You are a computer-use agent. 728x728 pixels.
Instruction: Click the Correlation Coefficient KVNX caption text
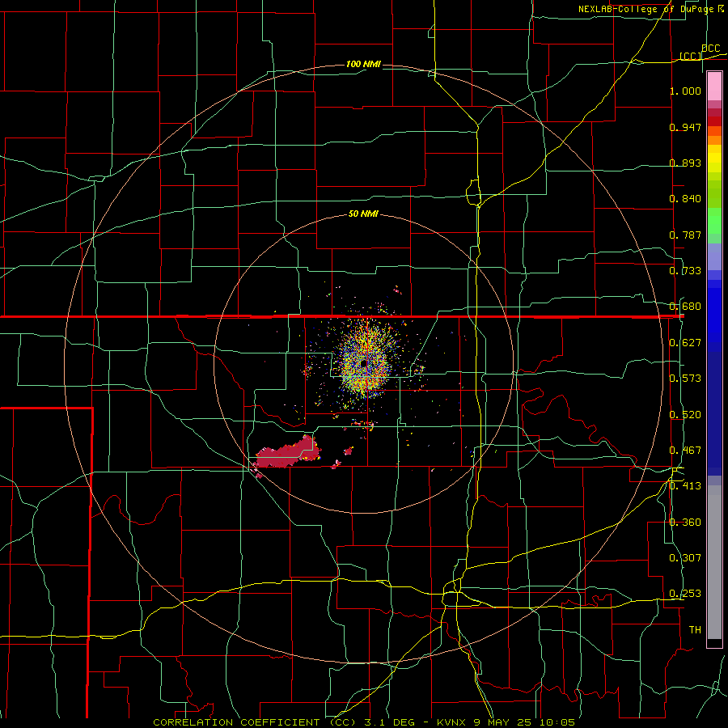tap(364, 722)
